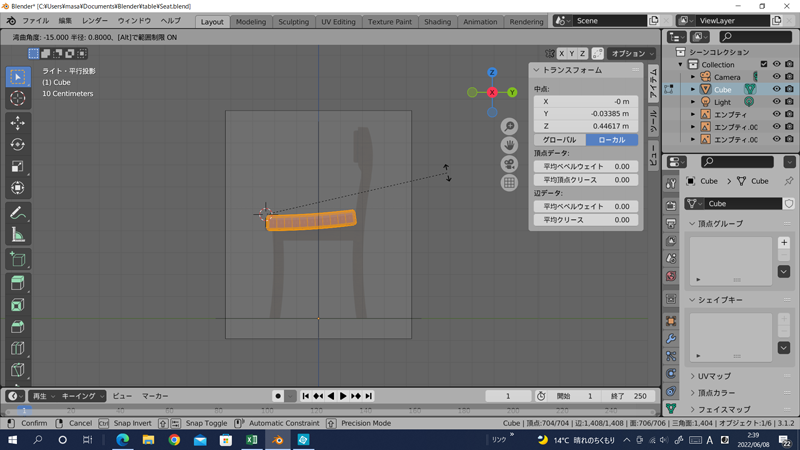This screenshot has width=800, height=450.
Task: Open the Output properties tab icon
Action: 671,223
